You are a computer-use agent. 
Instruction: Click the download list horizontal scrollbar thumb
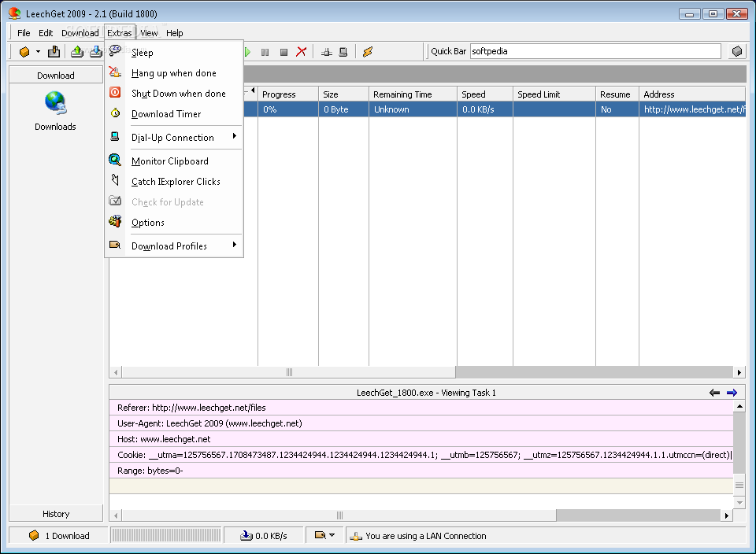click(289, 372)
